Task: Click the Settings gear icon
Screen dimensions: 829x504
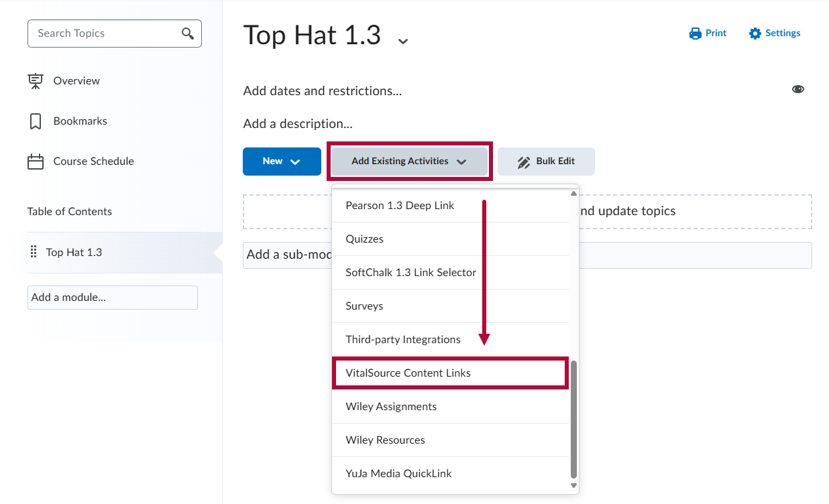Action: coord(755,34)
